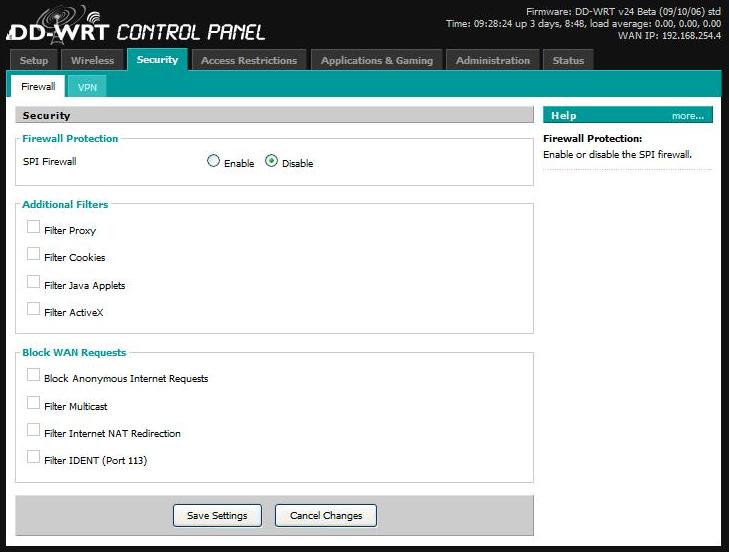Toggle the Filter ActiveX checkbox
Screen dimensions: 729x552
pyautogui.click(x=33, y=309)
